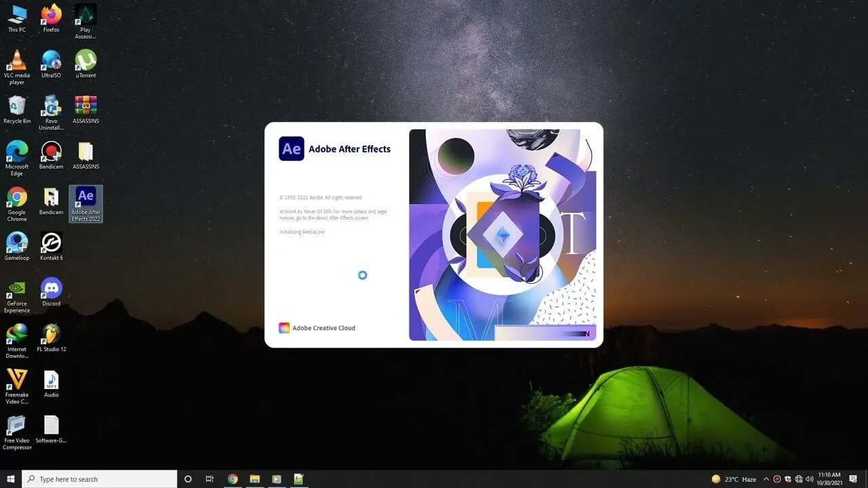
Task: Open GeForce Experience from the desktop
Action: coord(17,295)
